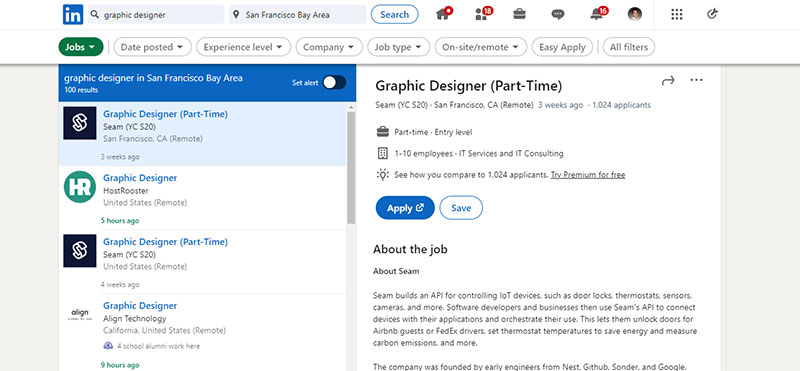Click Align Technology company name

point(135,318)
